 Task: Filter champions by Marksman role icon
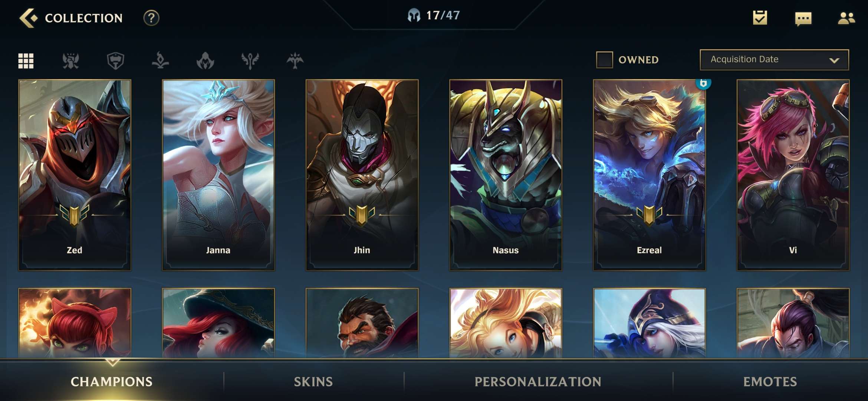coord(295,61)
